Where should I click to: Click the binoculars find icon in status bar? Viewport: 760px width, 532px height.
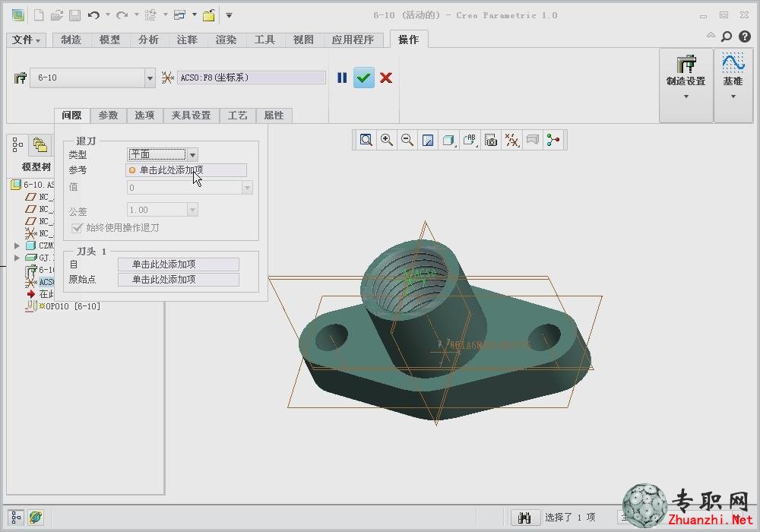pyautogui.click(x=525, y=518)
